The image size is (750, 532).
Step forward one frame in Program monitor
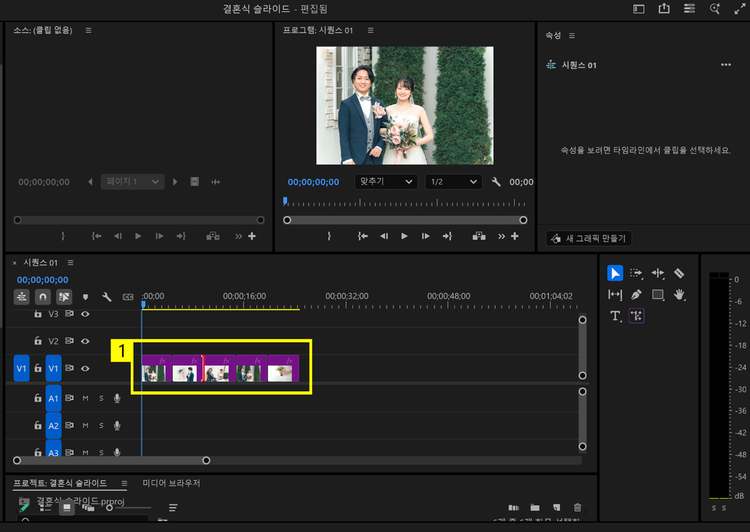(x=425, y=236)
